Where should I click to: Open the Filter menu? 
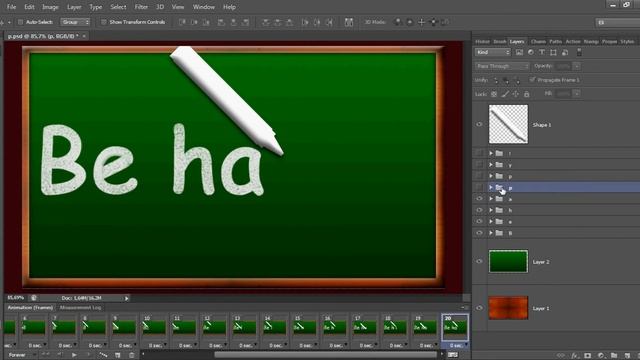pos(141,7)
